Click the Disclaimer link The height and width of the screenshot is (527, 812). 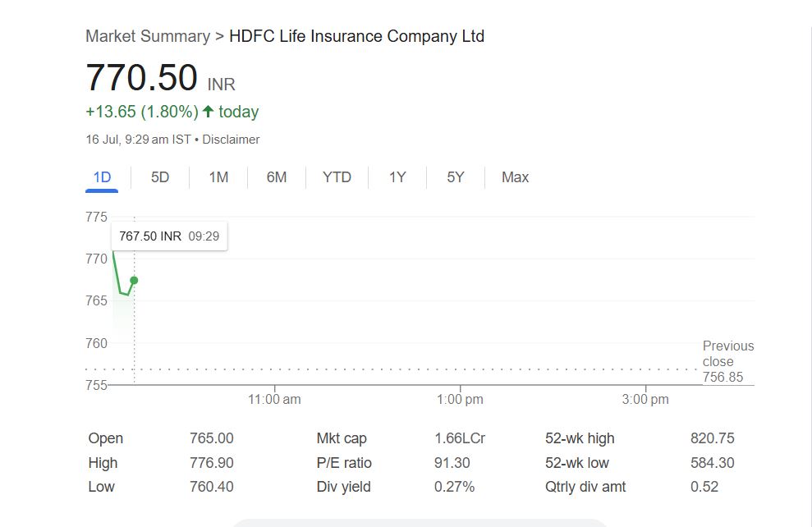(x=231, y=140)
